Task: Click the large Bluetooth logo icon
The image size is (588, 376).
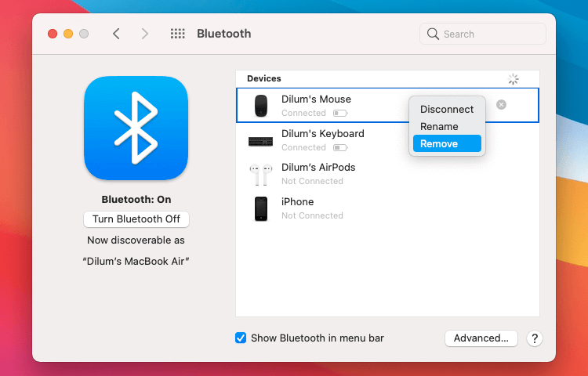Action: pos(136,128)
